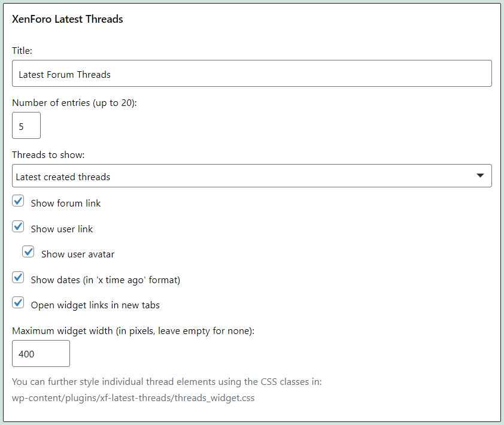Toggle the Show user link checkbox
This screenshot has height=425, width=504.
tap(19, 227)
